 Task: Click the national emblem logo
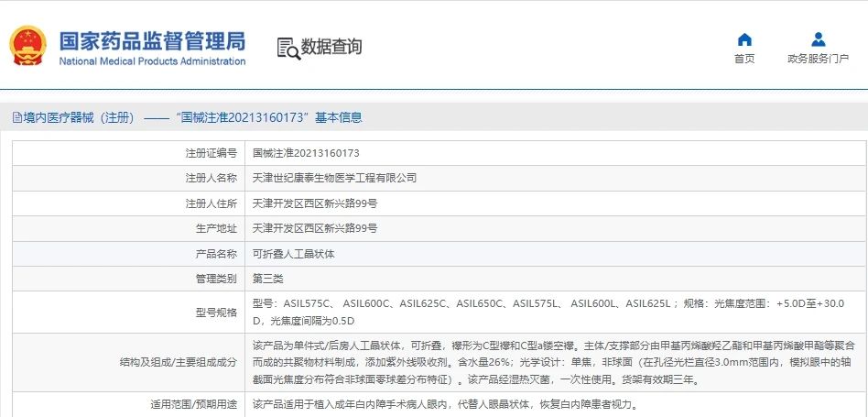point(28,46)
